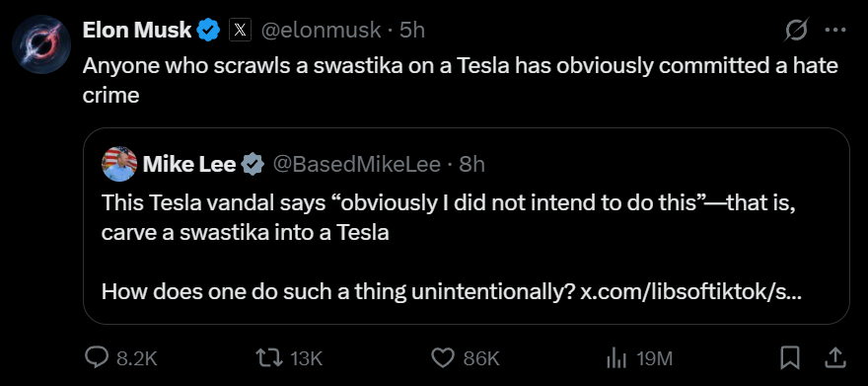Click the Elon Musk display name

click(x=137, y=30)
